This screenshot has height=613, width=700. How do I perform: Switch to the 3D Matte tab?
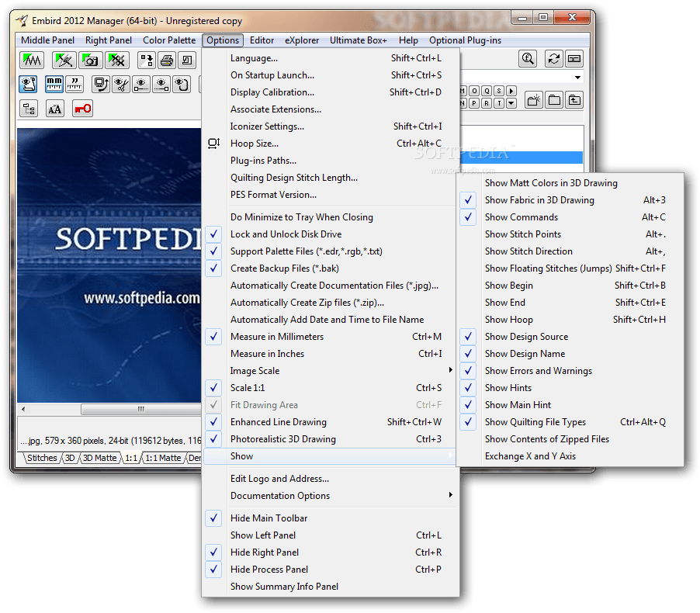point(99,458)
